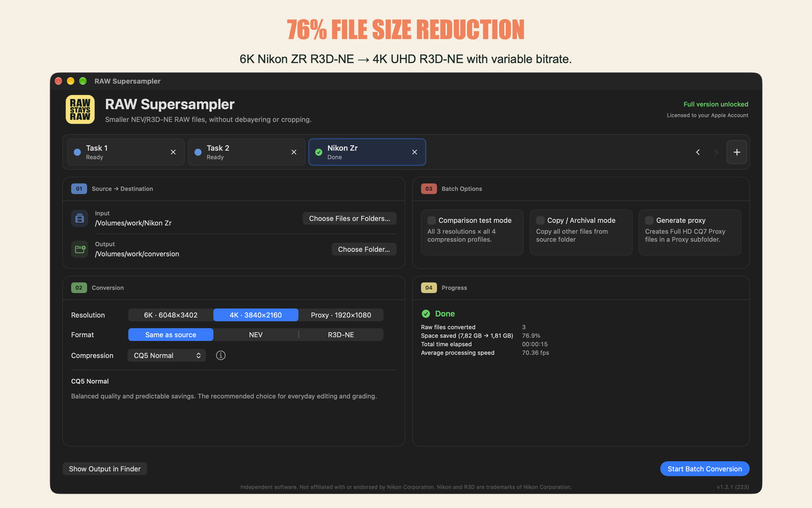Image resolution: width=812 pixels, height=508 pixels.
Task: Click the blue status dot on Task 1
Action: tap(77, 152)
